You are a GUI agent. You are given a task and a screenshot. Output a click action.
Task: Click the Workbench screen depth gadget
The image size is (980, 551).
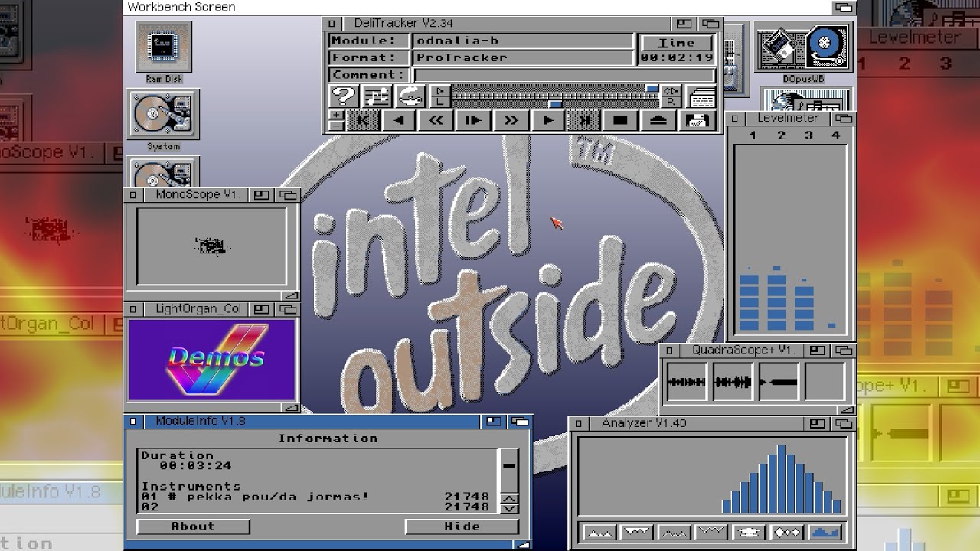[843, 8]
